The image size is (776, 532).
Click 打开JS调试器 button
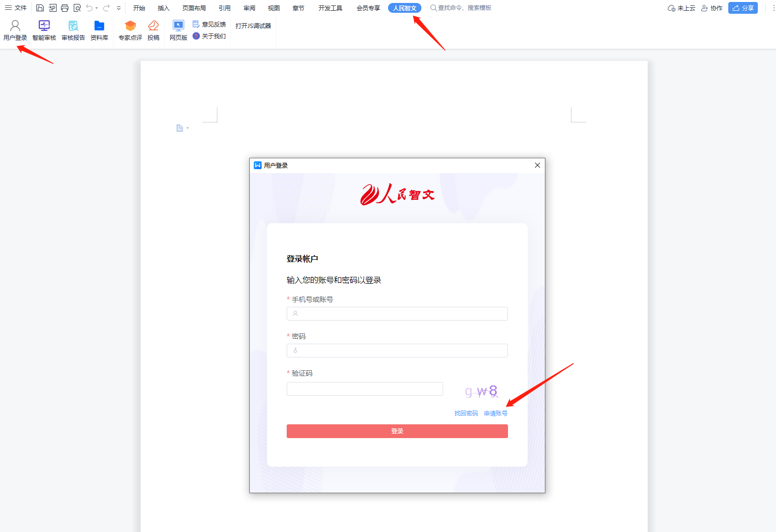(253, 26)
